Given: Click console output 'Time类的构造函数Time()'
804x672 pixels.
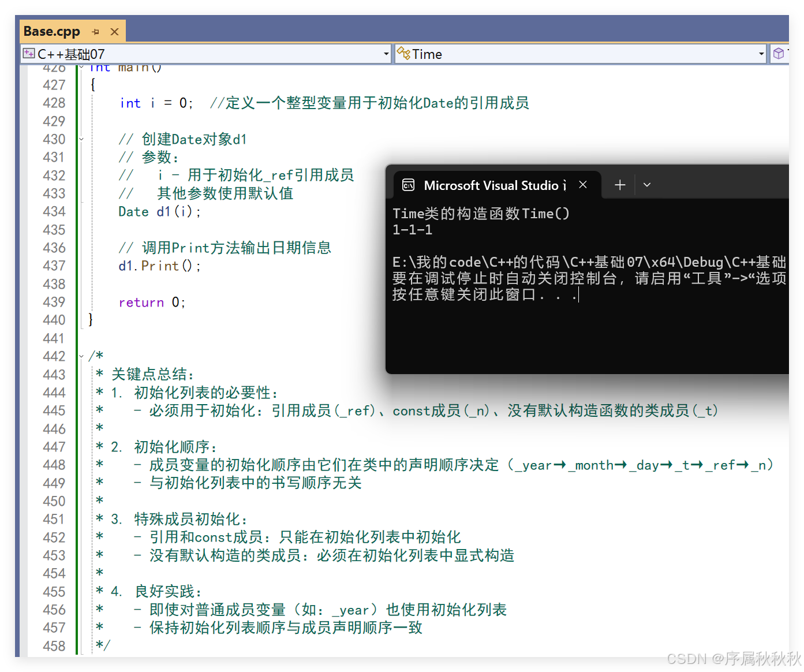Looking at the screenshot, I should pos(481,214).
